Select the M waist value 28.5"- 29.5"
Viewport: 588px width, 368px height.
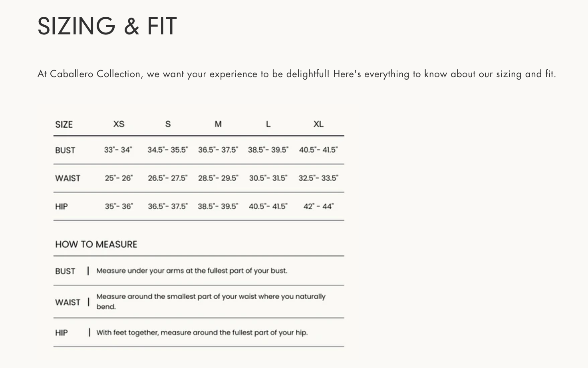[218, 178]
